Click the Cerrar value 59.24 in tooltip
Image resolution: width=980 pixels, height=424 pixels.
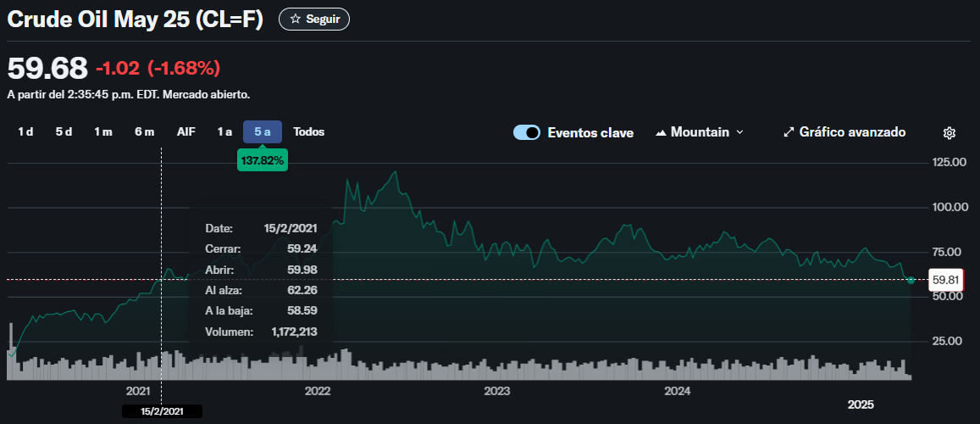(302, 249)
